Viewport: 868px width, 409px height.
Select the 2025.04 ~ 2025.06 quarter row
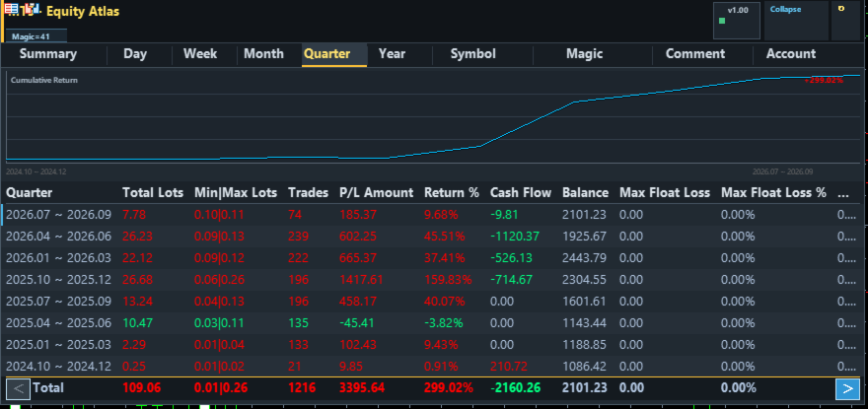(x=432, y=323)
